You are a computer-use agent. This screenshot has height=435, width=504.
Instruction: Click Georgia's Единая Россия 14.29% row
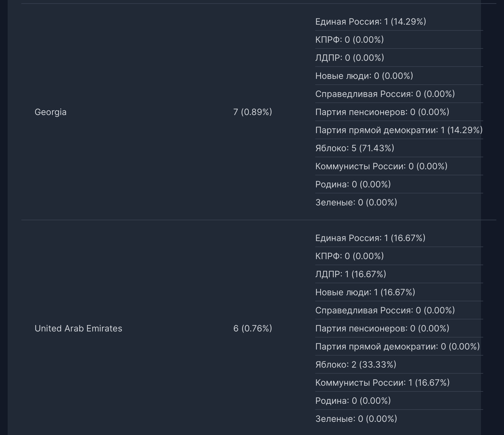pos(399,21)
